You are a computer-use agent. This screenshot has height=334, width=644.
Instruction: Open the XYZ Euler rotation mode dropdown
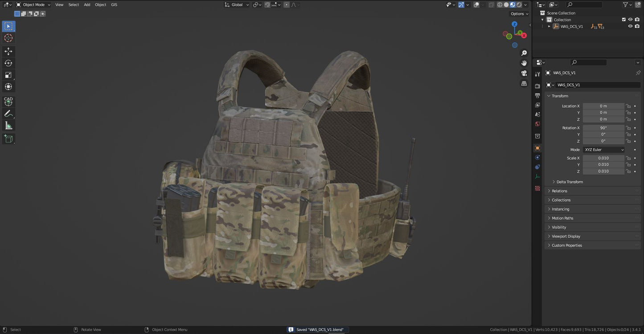coord(604,150)
